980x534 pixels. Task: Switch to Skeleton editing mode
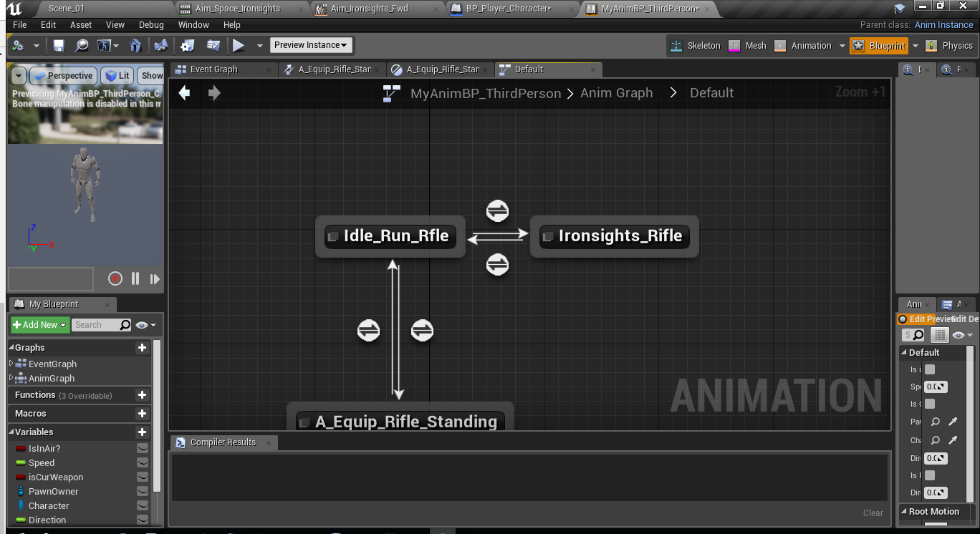695,46
